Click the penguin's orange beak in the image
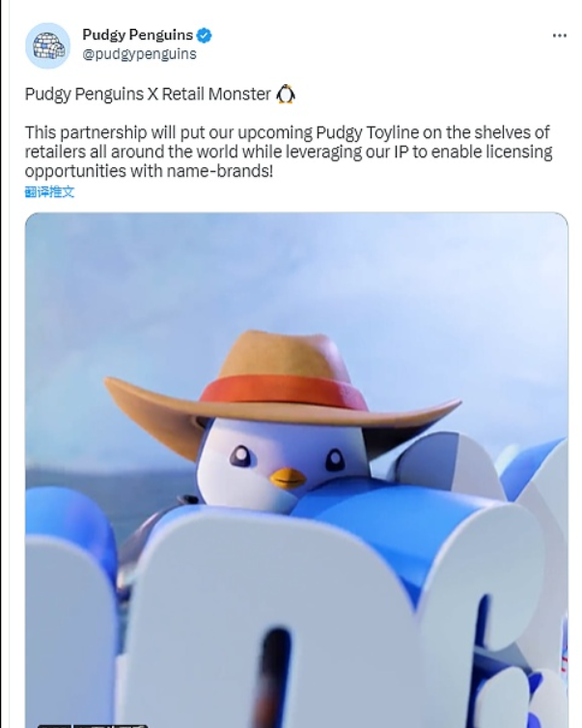Image resolution: width=582 pixels, height=728 pixels. coord(288,478)
